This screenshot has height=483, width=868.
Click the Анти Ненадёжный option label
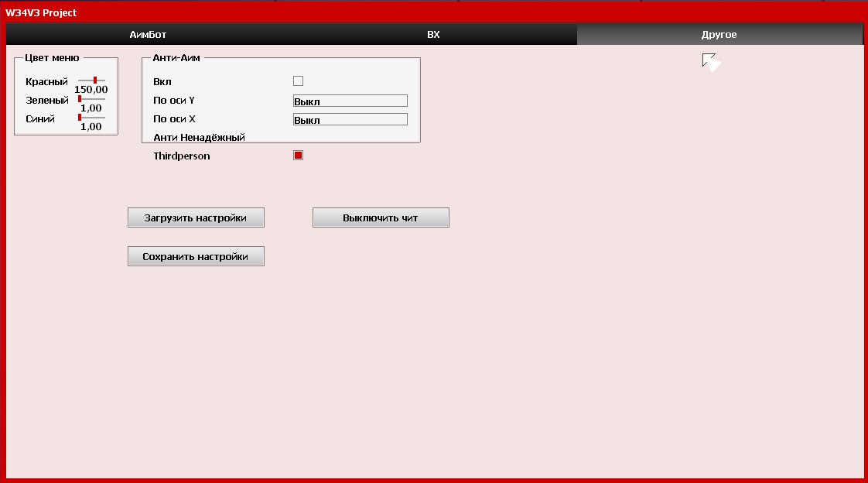199,138
